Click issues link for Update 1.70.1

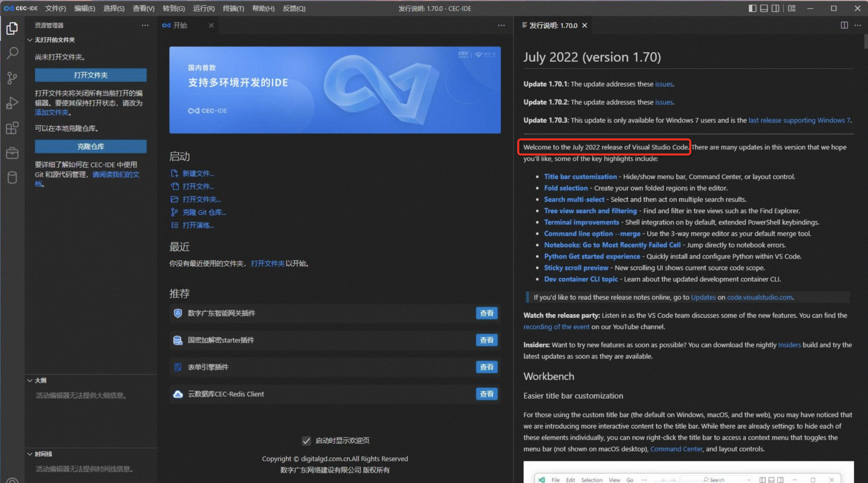point(664,84)
